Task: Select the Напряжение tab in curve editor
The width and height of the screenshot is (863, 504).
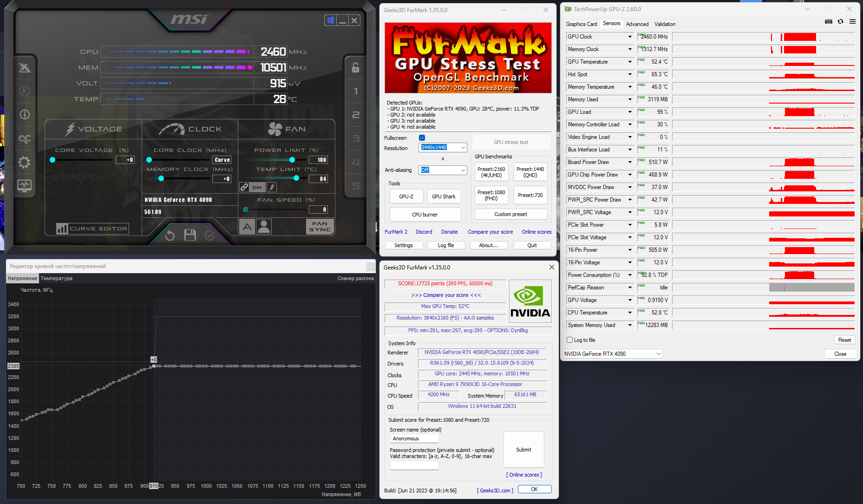Action: (22, 278)
